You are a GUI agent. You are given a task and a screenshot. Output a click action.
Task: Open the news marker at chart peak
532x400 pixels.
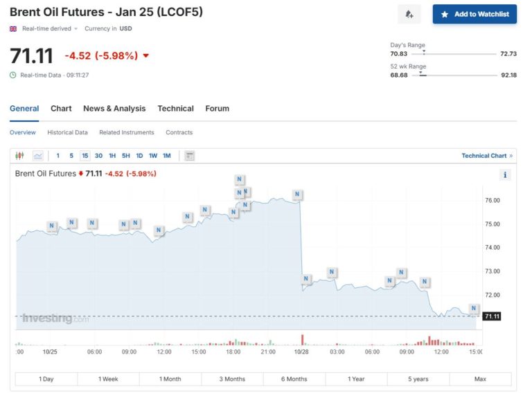point(239,180)
